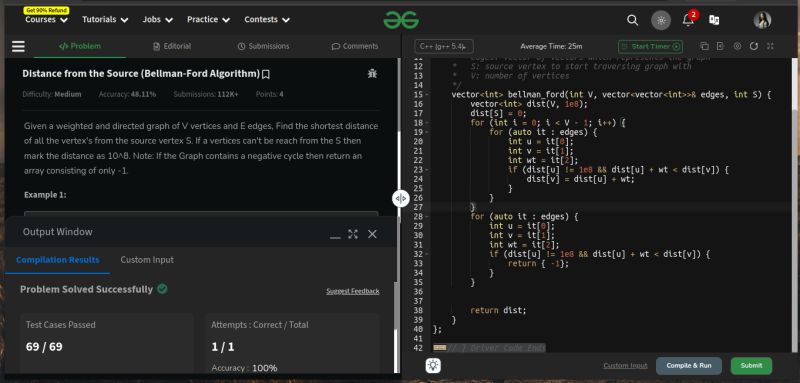Toggle the light/dark theme button
Image resolution: width=800 pixels, height=383 pixels.
coord(661,20)
